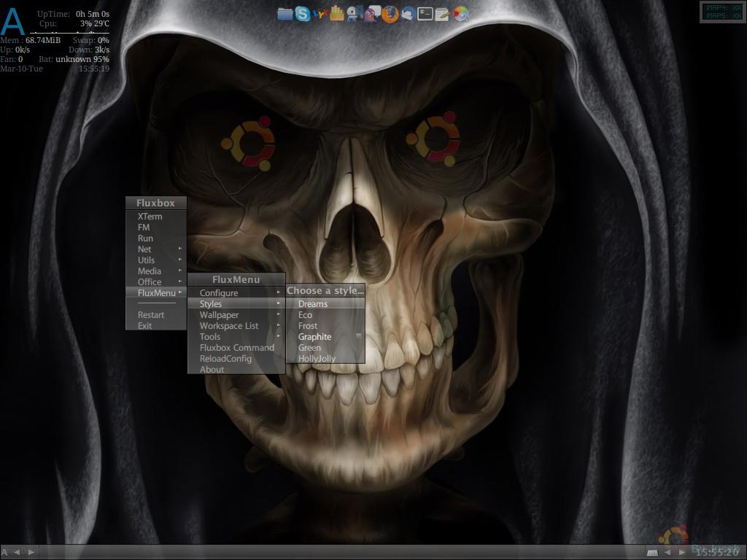Image resolution: width=747 pixels, height=560 pixels.
Task: Launch Thunderbird mail from the dock
Action: (407, 14)
